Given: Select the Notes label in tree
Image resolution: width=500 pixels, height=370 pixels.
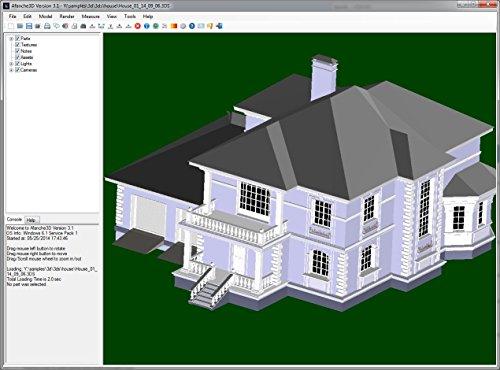Looking at the screenshot, I should coord(26,51).
